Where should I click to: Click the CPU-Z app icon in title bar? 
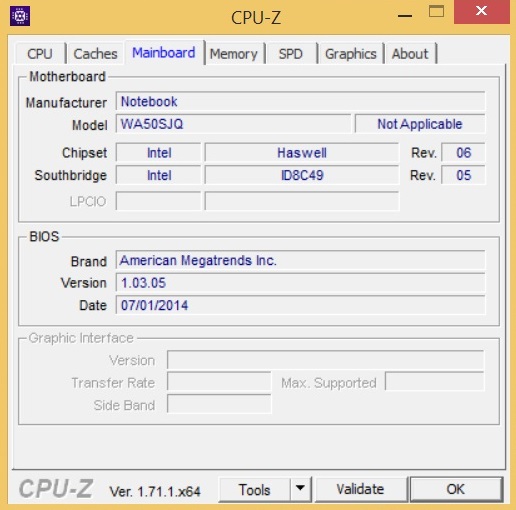click(x=20, y=16)
